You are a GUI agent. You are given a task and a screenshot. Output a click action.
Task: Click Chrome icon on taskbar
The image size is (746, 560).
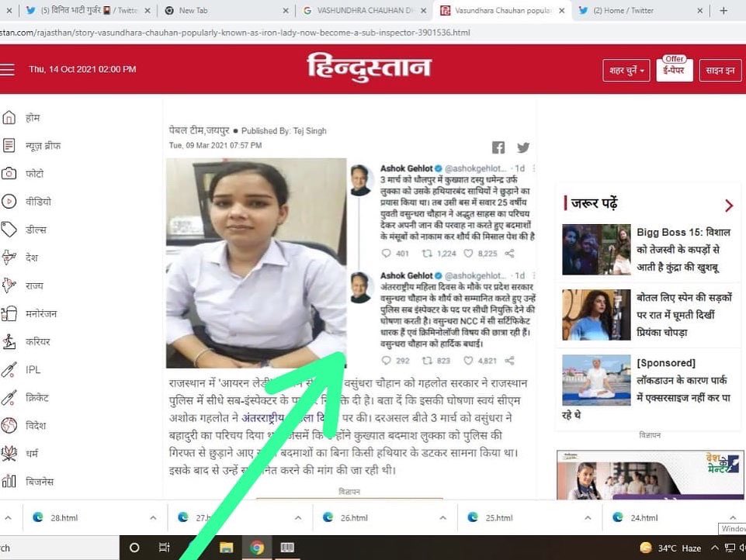[x=257, y=548]
